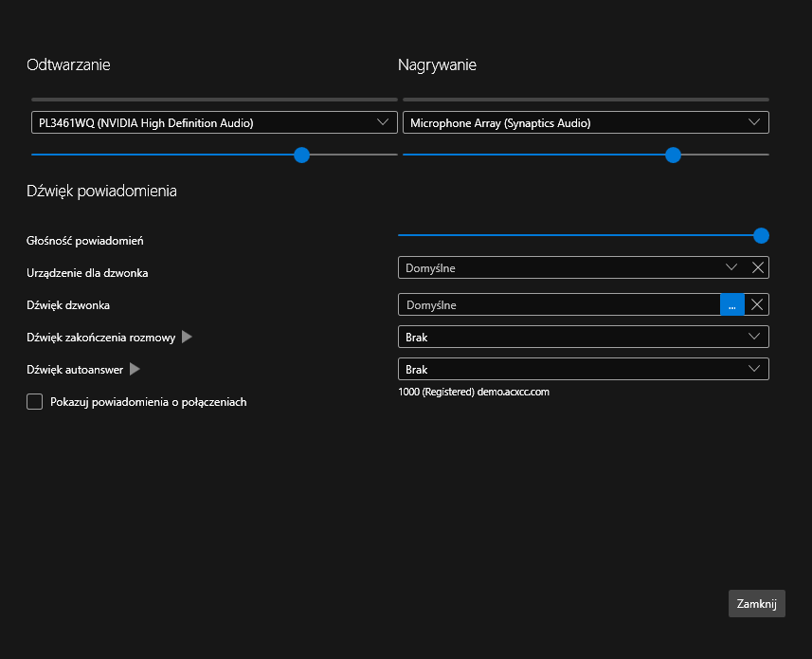Click the recording volume slider handle

tap(673, 155)
